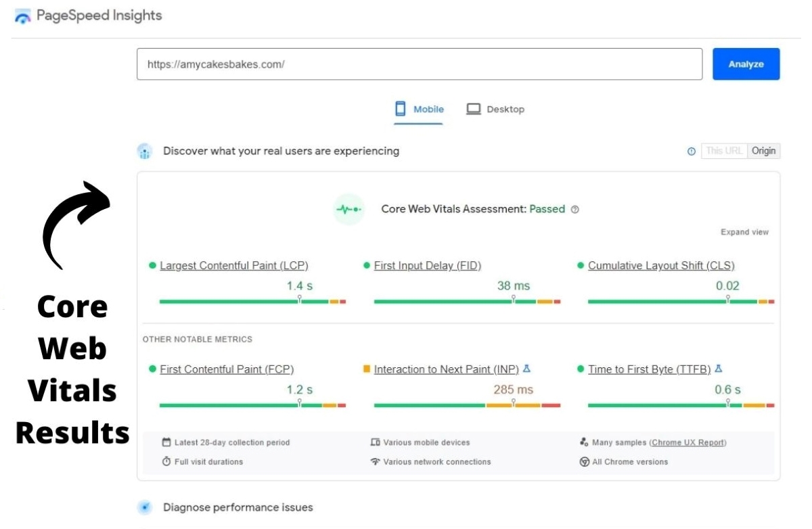Click the Diagnose performance issues heading
812x529 pixels.
click(x=238, y=507)
